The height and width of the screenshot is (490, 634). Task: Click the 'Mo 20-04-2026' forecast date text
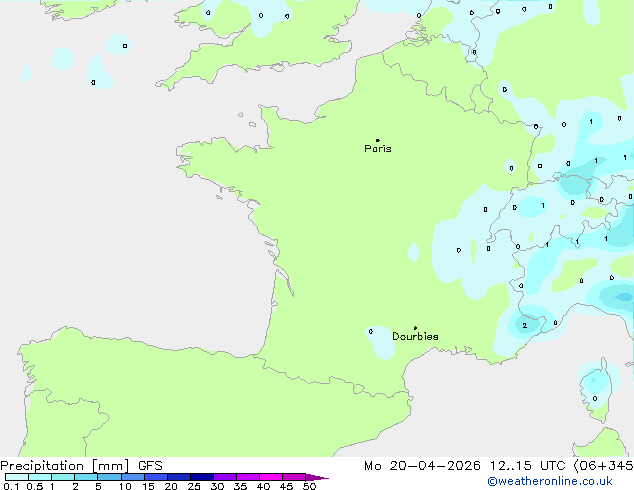point(422,466)
